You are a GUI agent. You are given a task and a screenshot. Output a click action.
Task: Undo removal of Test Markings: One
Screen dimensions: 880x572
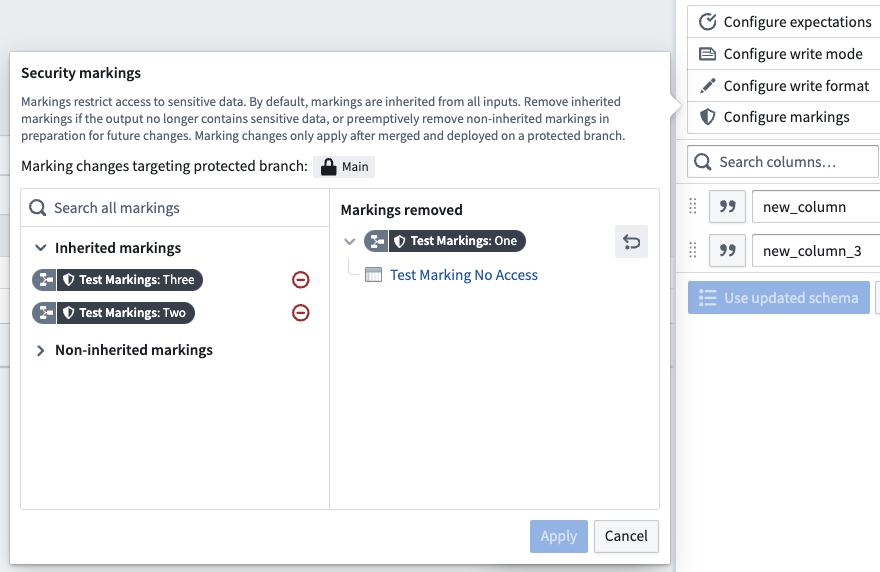click(631, 241)
